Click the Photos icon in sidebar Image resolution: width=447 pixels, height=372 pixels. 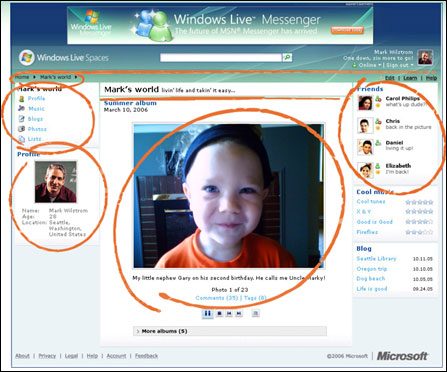[21, 129]
